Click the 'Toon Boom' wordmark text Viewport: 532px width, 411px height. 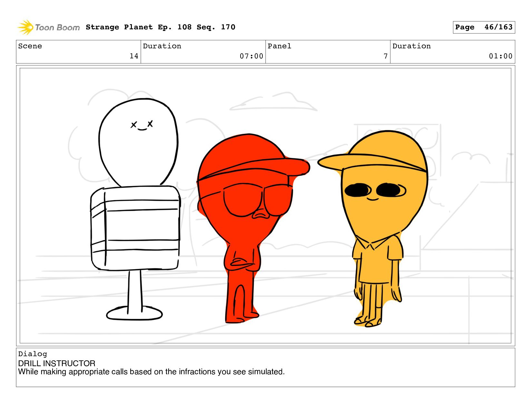(57, 28)
